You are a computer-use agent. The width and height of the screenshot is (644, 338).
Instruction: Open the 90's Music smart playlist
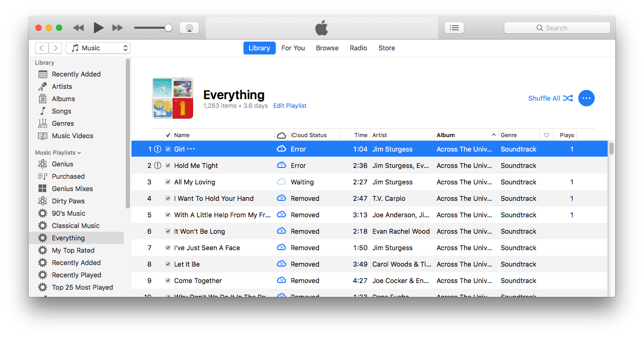pyautogui.click(x=68, y=213)
